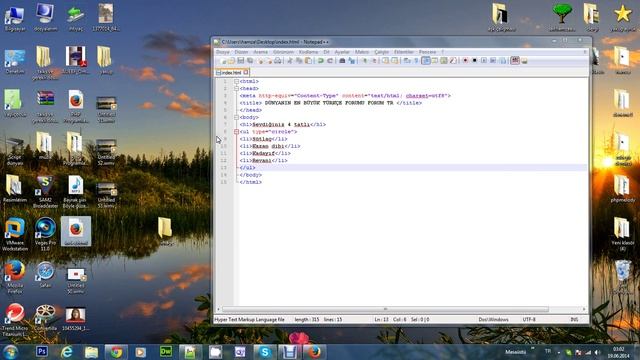Collapse the body fold marker on line 6
This screenshot has width=640, height=360.
236,117
